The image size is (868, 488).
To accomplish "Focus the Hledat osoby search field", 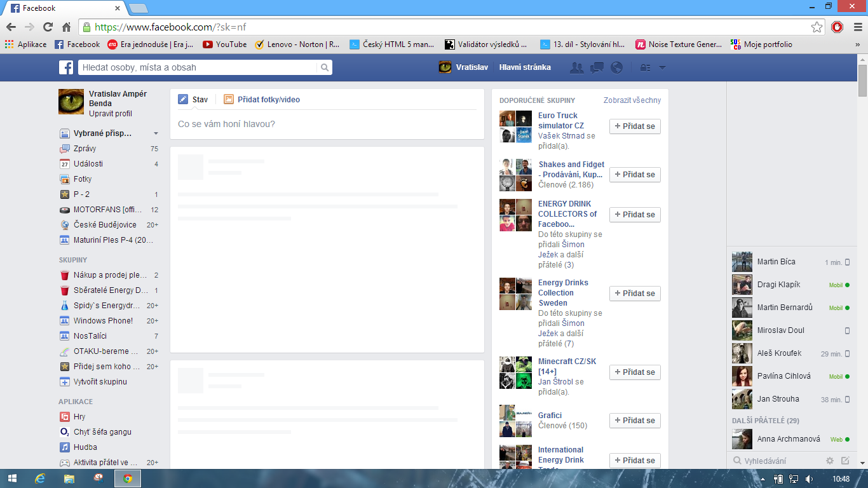I will [x=198, y=67].
